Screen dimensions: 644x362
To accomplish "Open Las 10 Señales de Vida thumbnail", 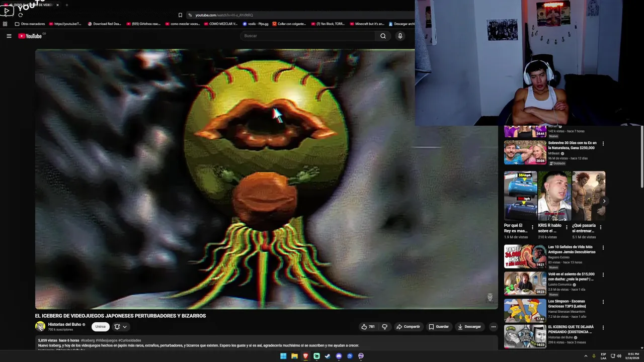I will (x=525, y=256).
